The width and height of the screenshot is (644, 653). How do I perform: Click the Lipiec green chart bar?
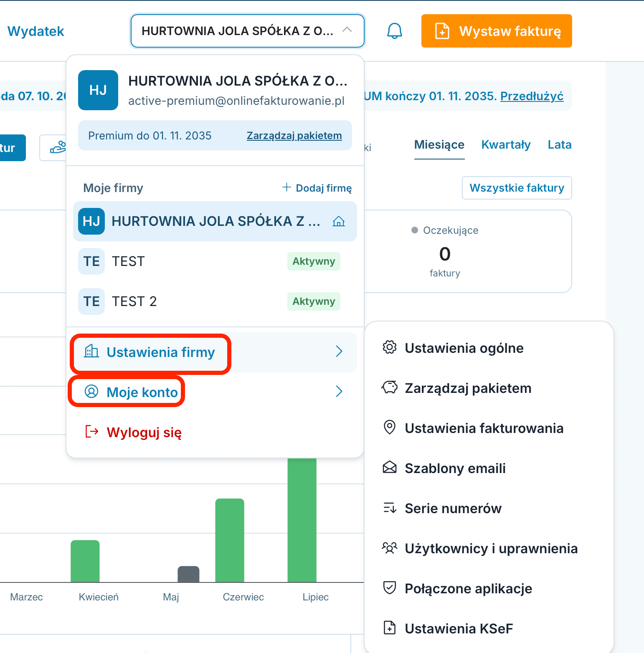302,520
